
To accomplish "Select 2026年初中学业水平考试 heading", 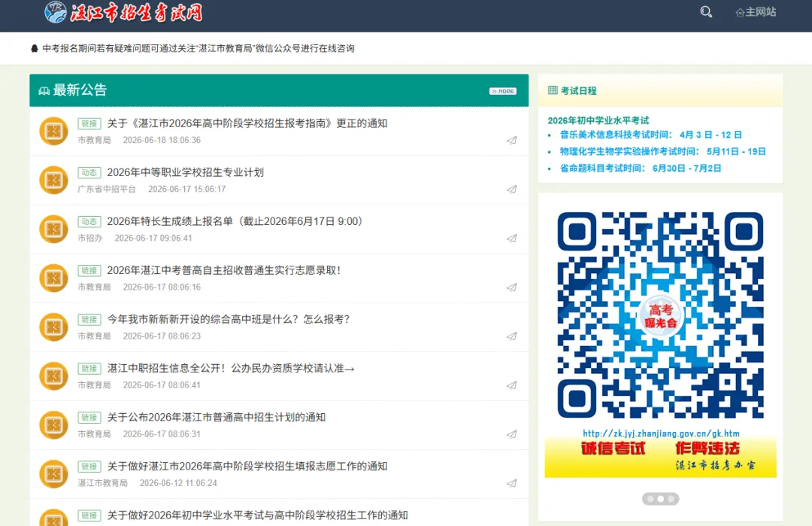I will pyautogui.click(x=598, y=120).
